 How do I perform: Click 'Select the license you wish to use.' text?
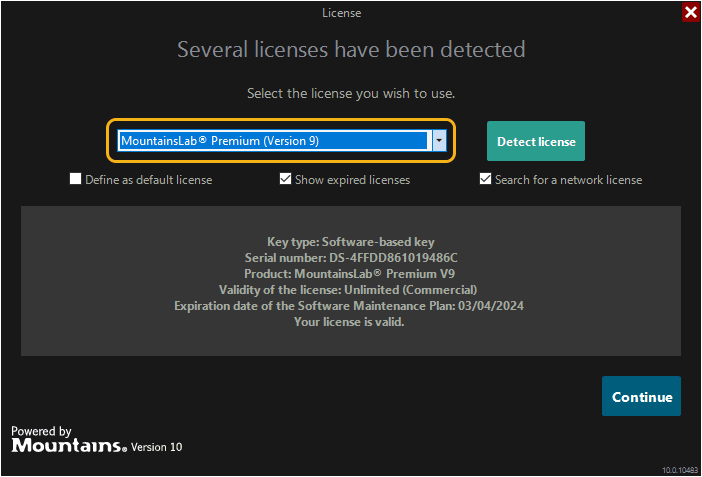(351, 94)
